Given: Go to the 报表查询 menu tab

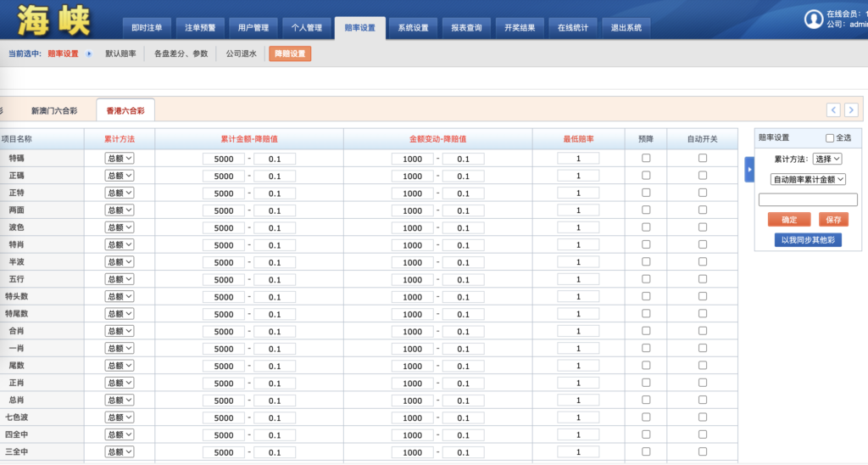Looking at the screenshot, I should pos(466,27).
